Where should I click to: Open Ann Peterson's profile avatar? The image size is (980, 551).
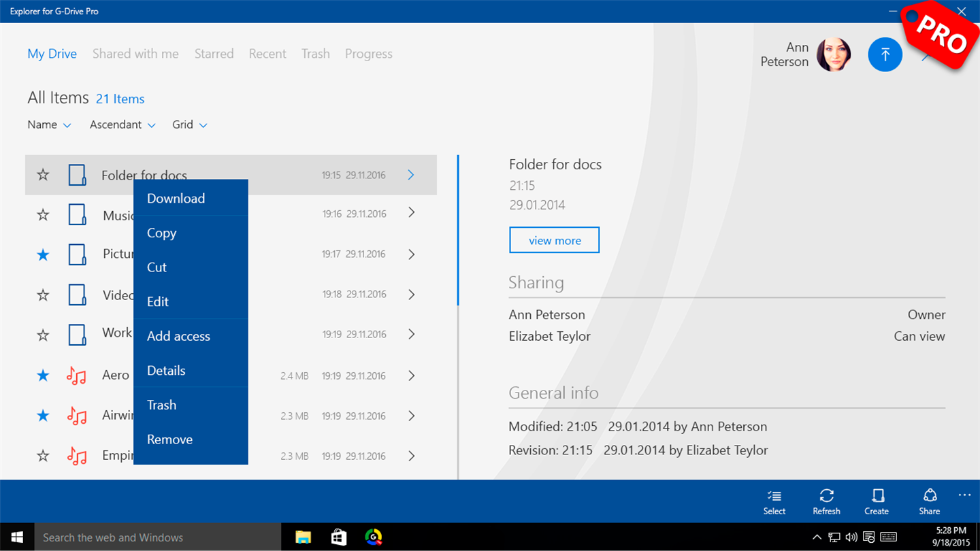[x=834, y=54]
